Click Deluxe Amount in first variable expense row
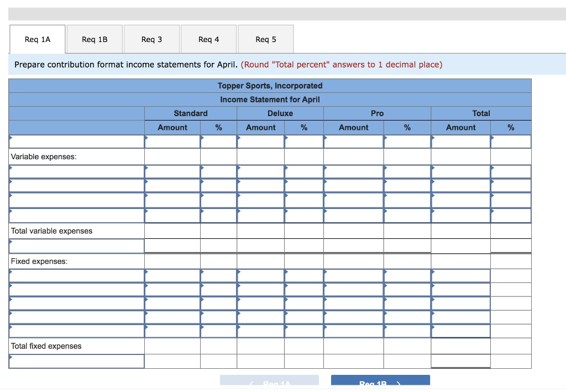 (x=261, y=172)
